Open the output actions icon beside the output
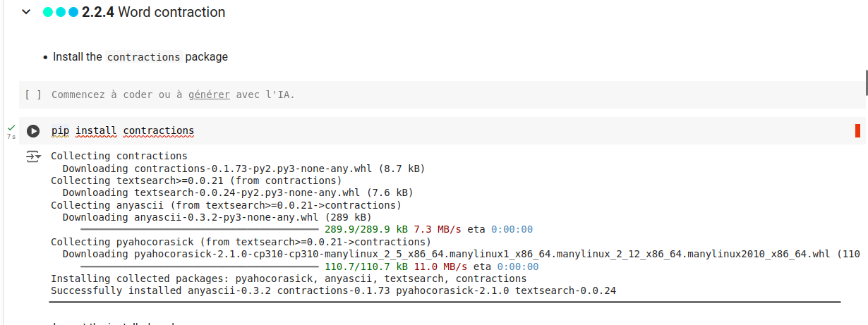The height and width of the screenshot is (325, 868). click(33, 157)
